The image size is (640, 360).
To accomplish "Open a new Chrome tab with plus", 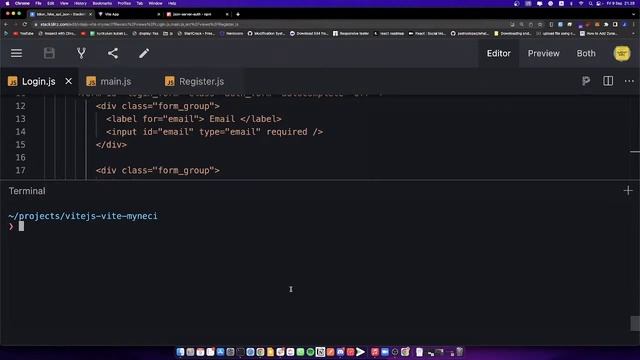I will [238, 14].
